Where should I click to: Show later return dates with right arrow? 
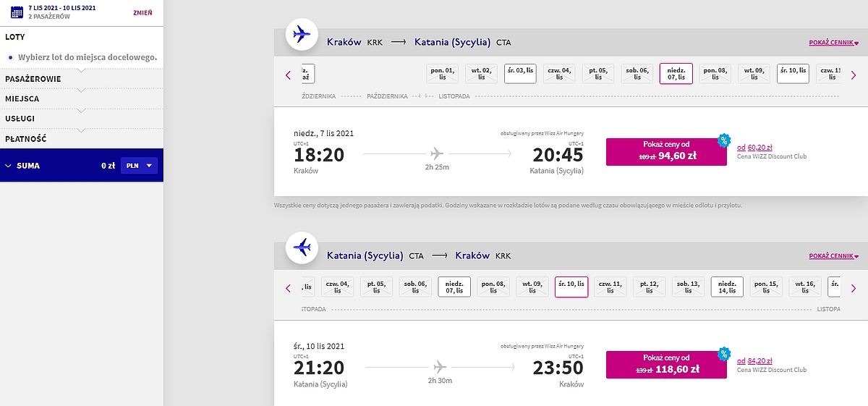pyautogui.click(x=854, y=288)
